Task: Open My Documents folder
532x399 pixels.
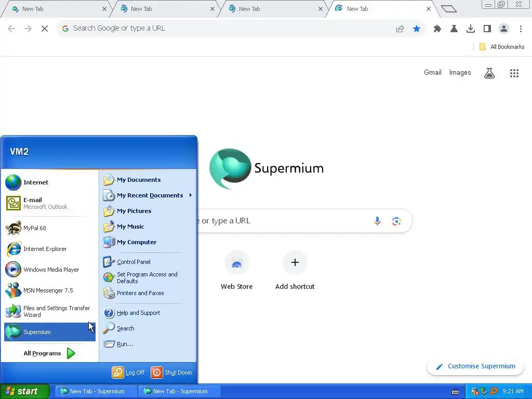Action: (x=148, y=180)
